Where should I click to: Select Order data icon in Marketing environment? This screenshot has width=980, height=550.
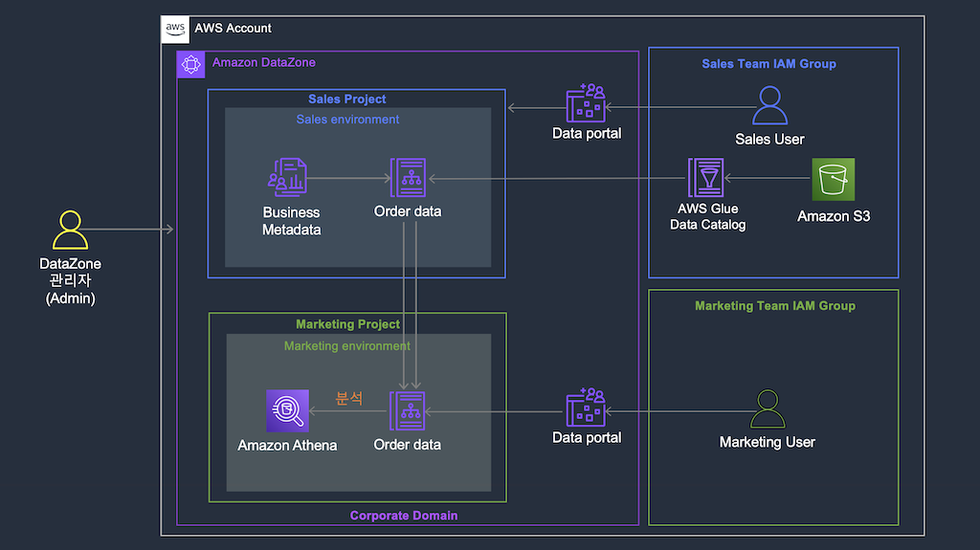408,411
